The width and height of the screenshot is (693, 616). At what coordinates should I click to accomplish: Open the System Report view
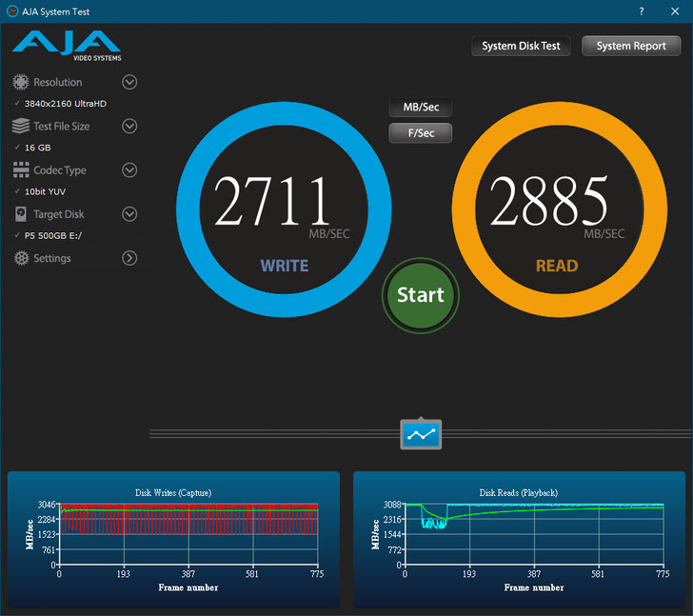631,46
